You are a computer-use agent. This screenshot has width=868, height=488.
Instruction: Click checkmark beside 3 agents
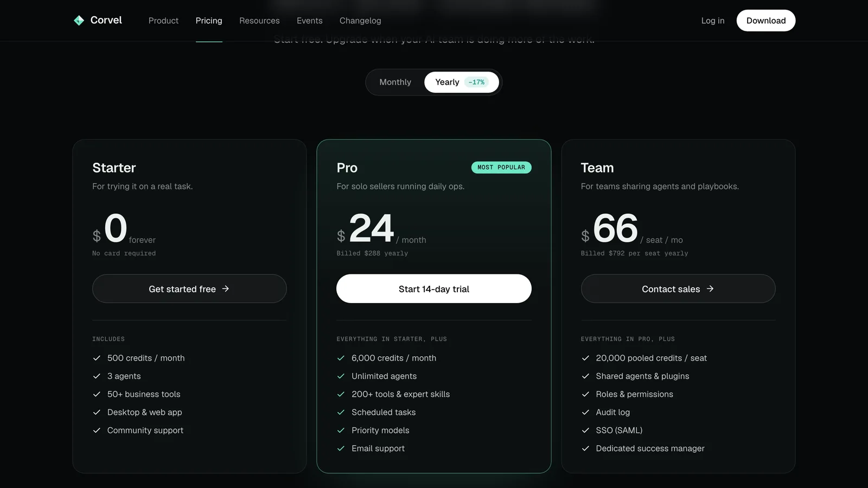[97, 376]
